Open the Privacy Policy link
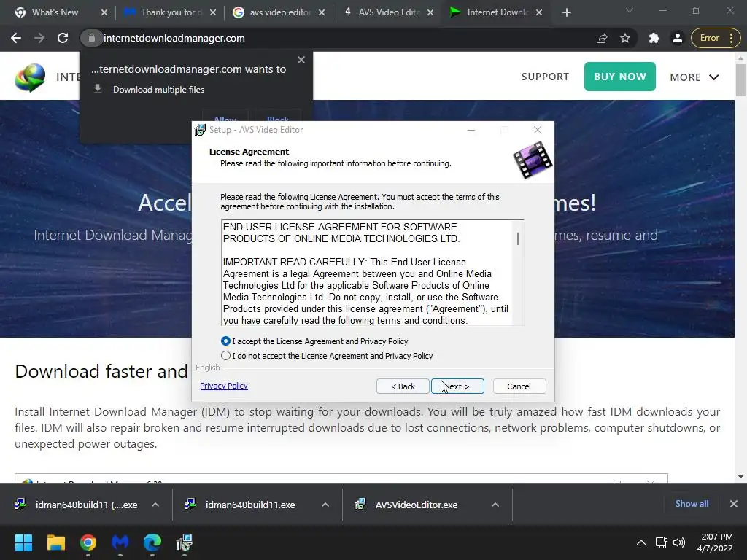The image size is (747, 560). click(x=224, y=386)
